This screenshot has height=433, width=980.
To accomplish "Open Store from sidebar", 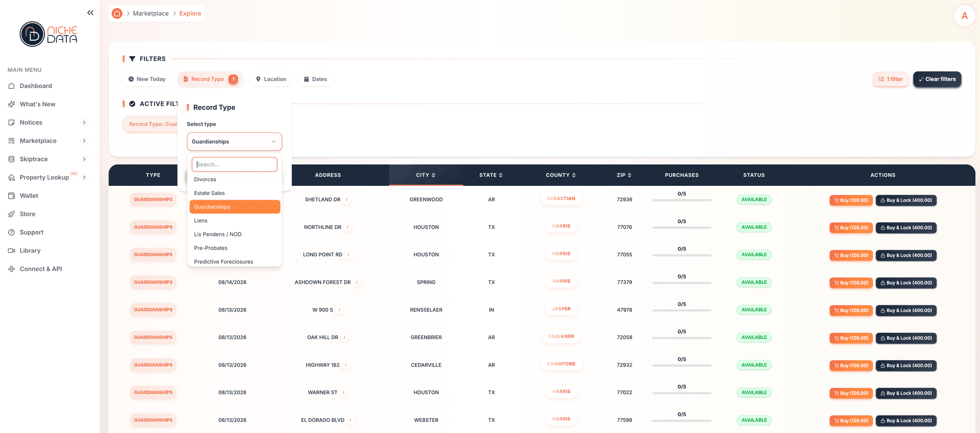I will coord(28,214).
